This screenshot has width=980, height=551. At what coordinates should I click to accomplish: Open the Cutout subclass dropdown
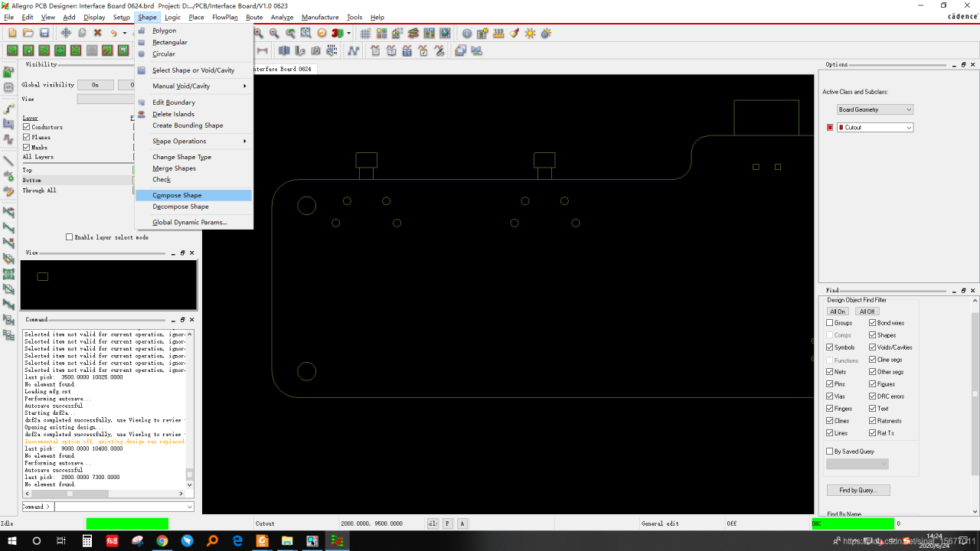pos(875,128)
